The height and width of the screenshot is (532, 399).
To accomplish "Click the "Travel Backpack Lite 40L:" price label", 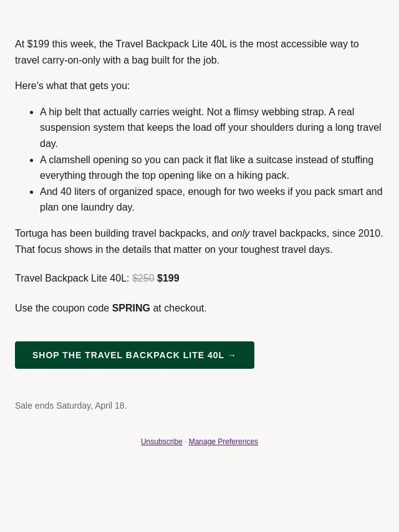I will point(72,278).
